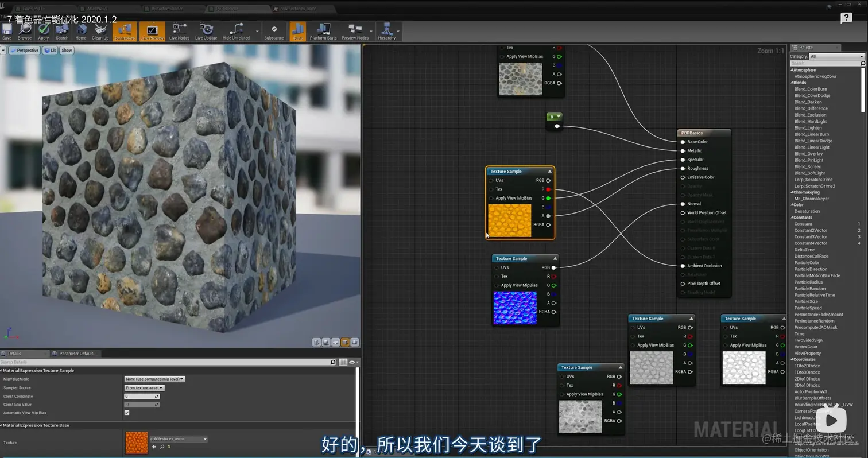Collapse the selected Texture Sample node

tap(549, 172)
